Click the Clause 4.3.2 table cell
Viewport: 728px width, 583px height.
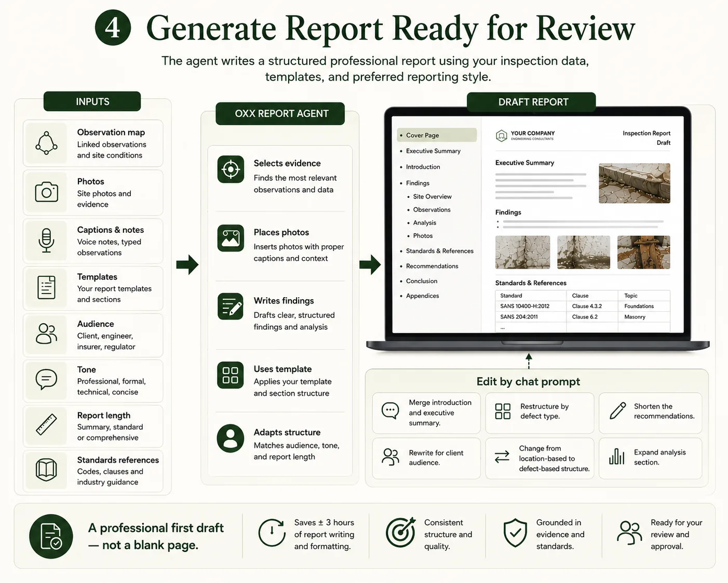click(x=592, y=307)
